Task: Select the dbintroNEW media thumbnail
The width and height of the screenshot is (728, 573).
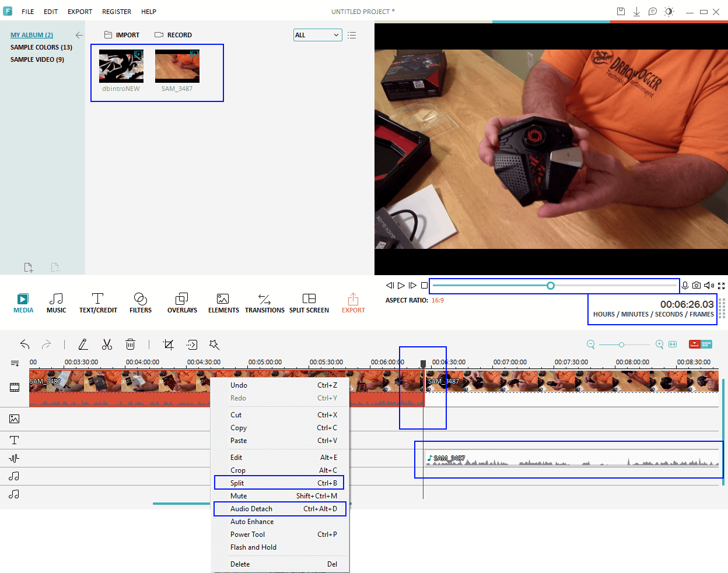Action: (x=121, y=66)
